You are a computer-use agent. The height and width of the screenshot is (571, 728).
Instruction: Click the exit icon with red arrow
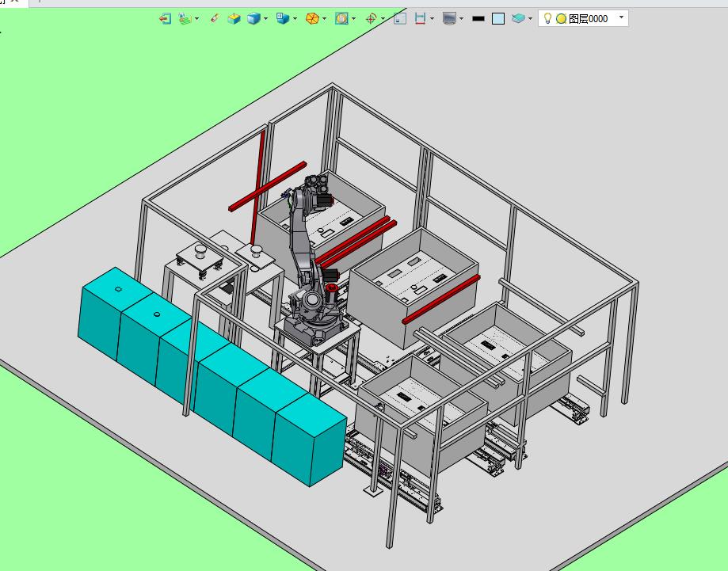click(166, 18)
